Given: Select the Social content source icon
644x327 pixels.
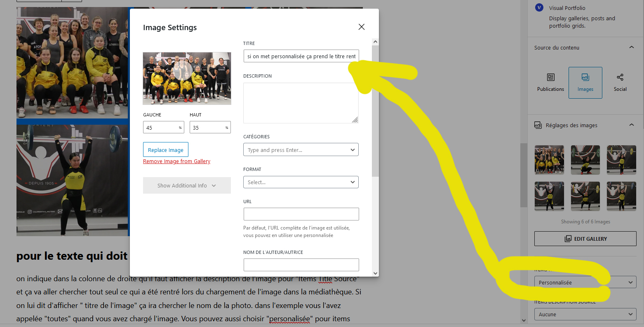Looking at the screenshot, I should pos(620,78).
